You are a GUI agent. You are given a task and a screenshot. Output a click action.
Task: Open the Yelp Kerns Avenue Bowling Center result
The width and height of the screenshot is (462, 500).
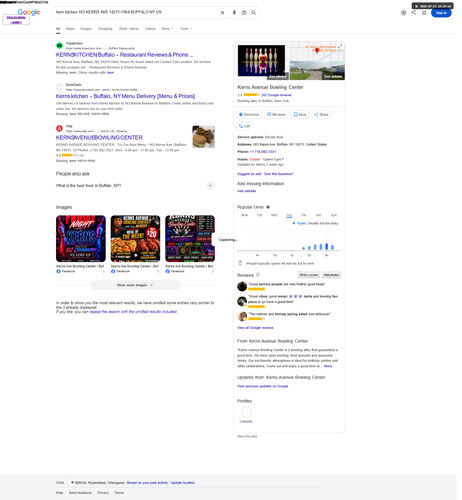(99, 137)
